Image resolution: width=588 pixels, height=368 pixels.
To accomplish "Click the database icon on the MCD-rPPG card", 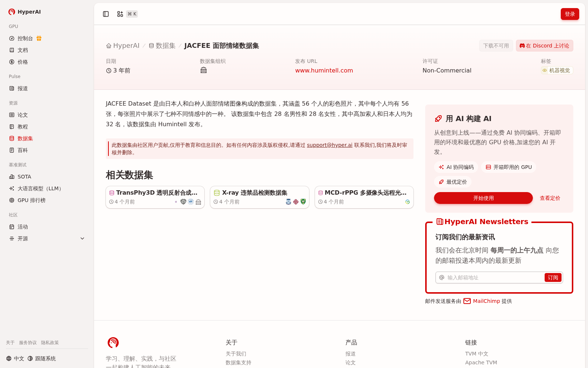I will tap(320, 193).
